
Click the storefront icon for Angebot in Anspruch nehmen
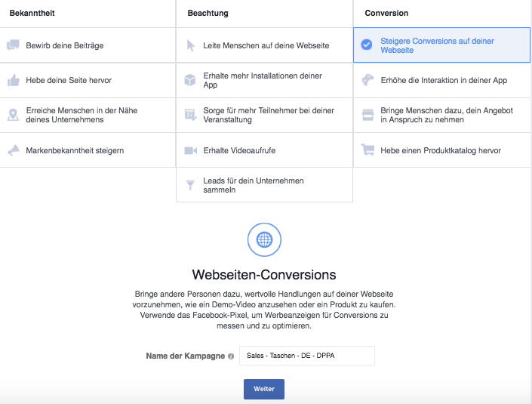(367, 115)
